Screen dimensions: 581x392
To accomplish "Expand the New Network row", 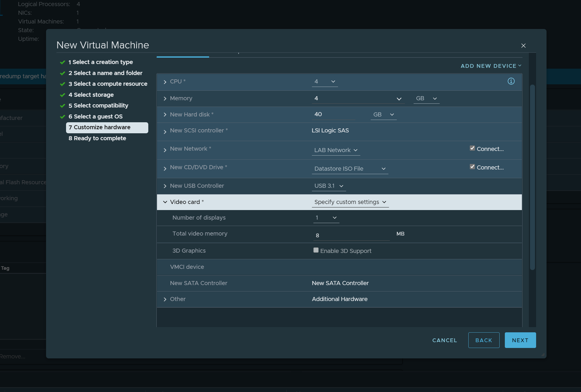I will coord(165,150).
